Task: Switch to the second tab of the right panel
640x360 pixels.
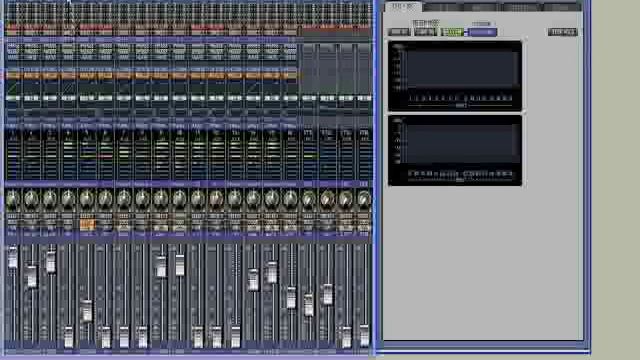Action: point(443,7)
